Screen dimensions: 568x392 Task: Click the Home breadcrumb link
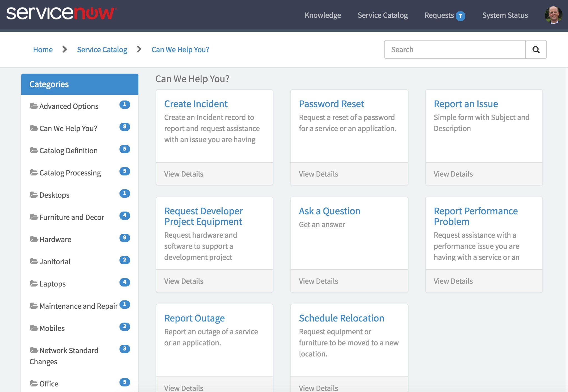pyautogui.click(x=43, y=50)
